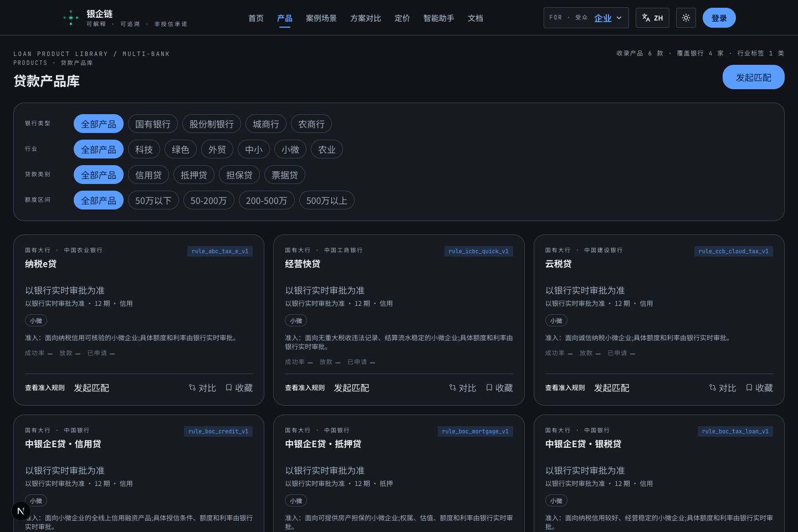Open 查看准入规则 on the 纳税e贷 card
Screen dimensions: 798x532
[x=45, y=388]
